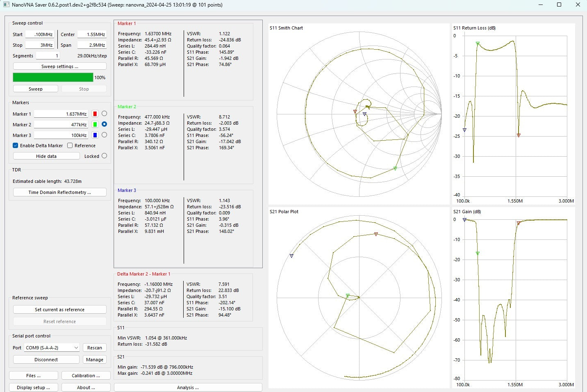Click the blue Marker 3 color swatch
The width and height of the screenshot is (587, 392).
(x=95, y=135)
